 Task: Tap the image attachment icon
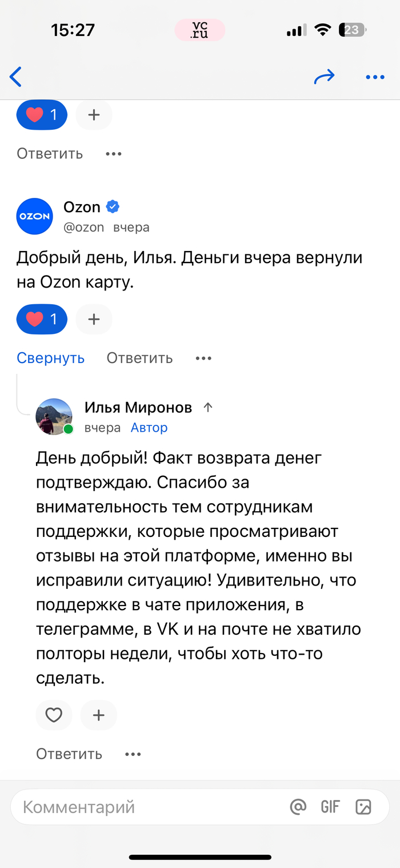(x=363, y=807)
